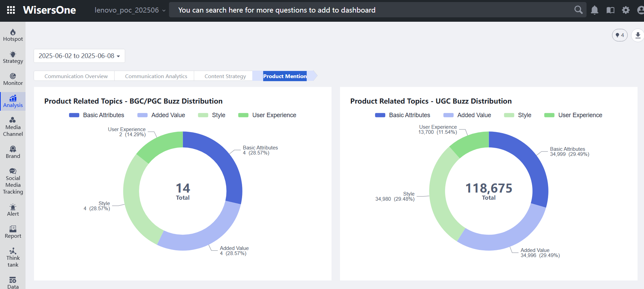Hide User Experience series in BGC/PGC chart
This screenshot has height=289, width=644.
[x=267, y=115]
